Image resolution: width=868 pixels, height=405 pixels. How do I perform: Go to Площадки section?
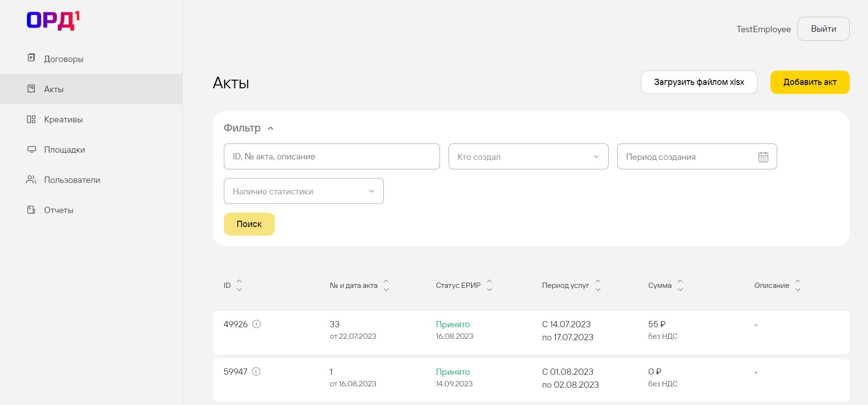[x=91, y=149]
